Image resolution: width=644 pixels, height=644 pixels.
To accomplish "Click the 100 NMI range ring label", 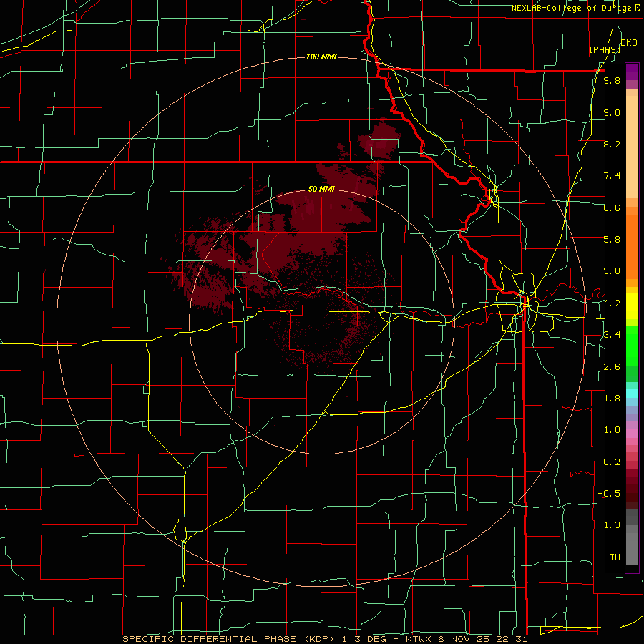I will [321, 57].
